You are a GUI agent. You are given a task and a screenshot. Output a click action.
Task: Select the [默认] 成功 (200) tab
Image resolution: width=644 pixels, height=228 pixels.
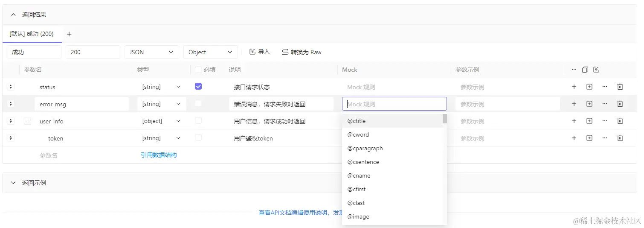click(32, 34)
